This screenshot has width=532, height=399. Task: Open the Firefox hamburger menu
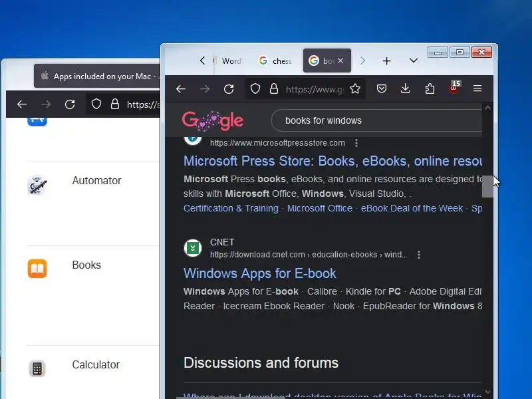pyautogui.click(x=477, y=88)
